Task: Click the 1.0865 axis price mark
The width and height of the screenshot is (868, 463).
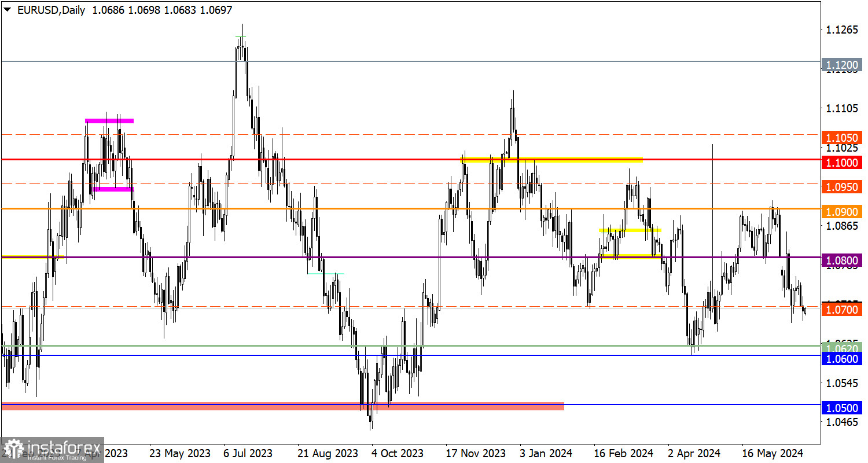Action: pos(842,226)
